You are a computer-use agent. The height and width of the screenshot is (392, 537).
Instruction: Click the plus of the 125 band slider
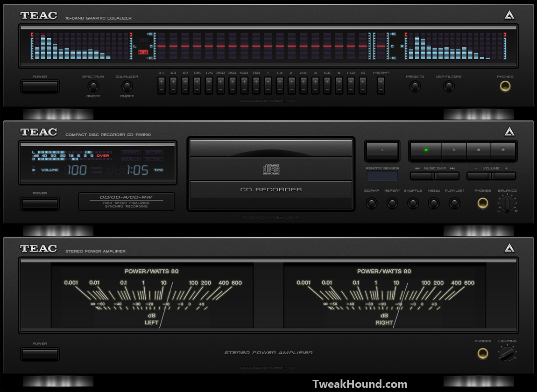197,82
